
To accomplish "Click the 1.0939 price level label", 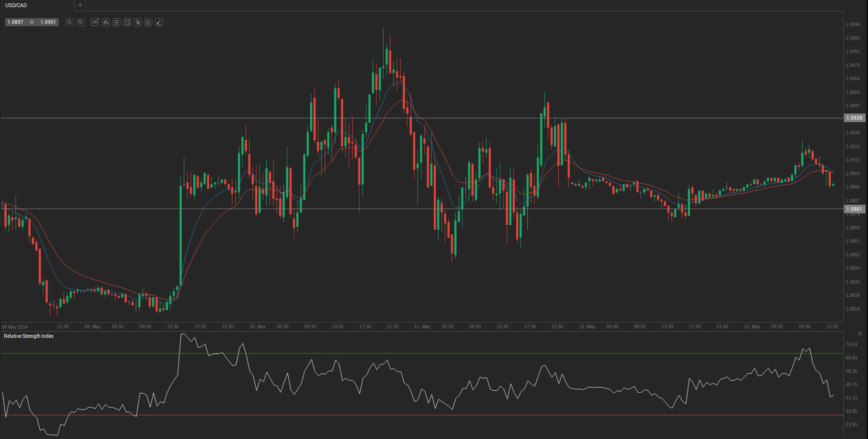I will pyautogui.click(x=854, y=118).
